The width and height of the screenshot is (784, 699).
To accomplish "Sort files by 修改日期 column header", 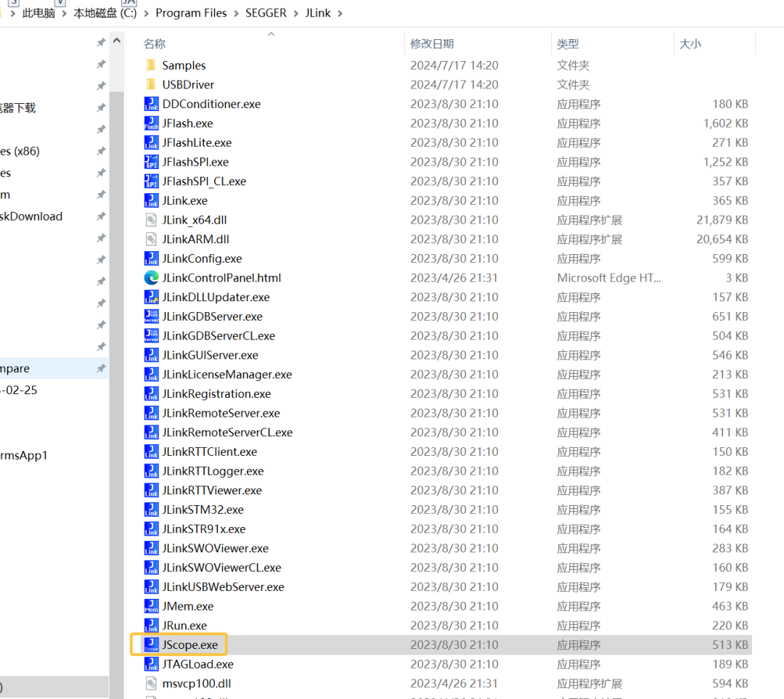I will click(x=432, y=44).
